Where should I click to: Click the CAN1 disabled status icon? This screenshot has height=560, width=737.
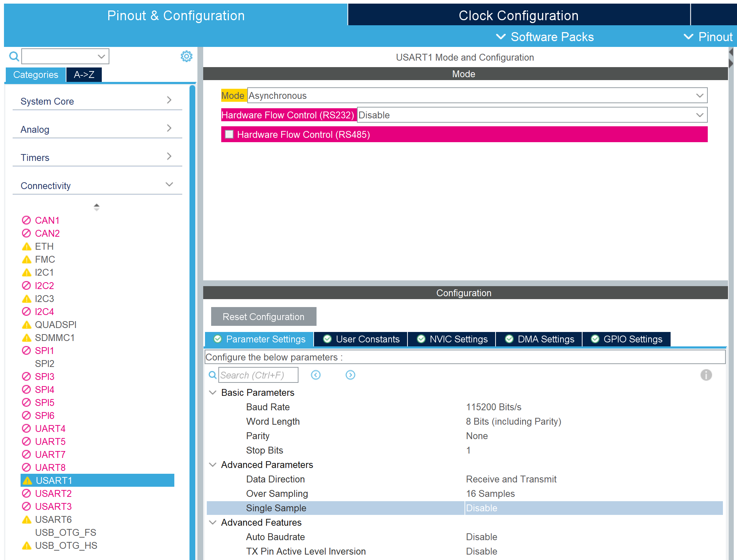click(26, 220)
